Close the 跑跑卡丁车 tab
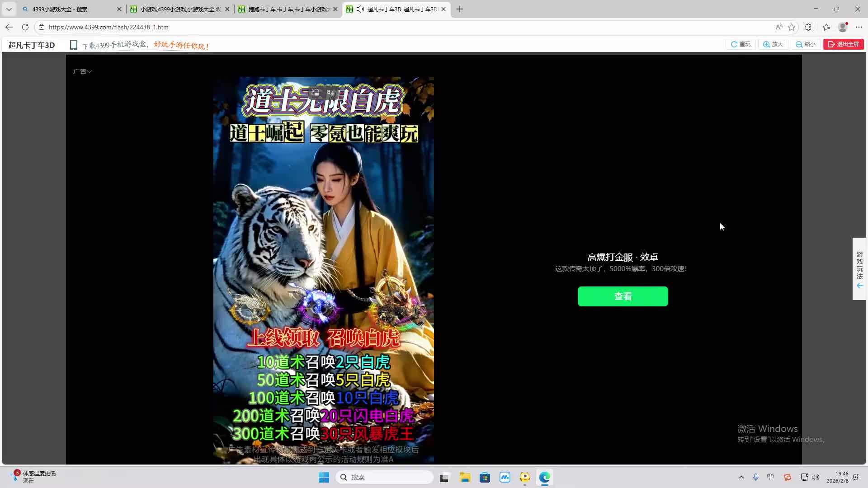This screenshot has width=868, height=488. [x=335, y=9]
